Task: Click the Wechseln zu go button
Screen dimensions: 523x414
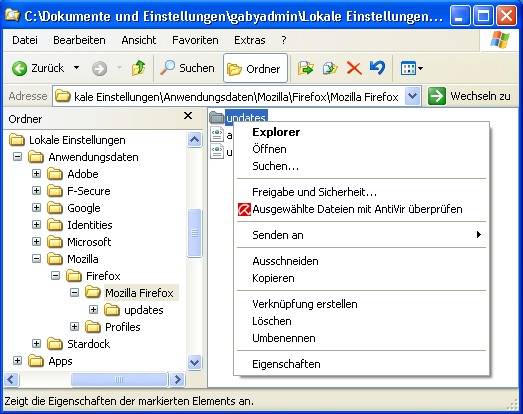Action: (469, 96)
